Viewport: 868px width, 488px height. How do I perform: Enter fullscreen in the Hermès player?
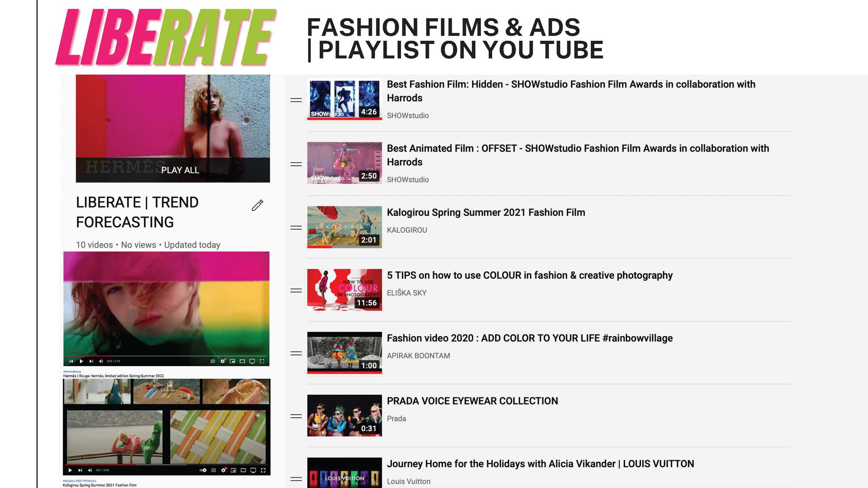click(x=262, y=361)
